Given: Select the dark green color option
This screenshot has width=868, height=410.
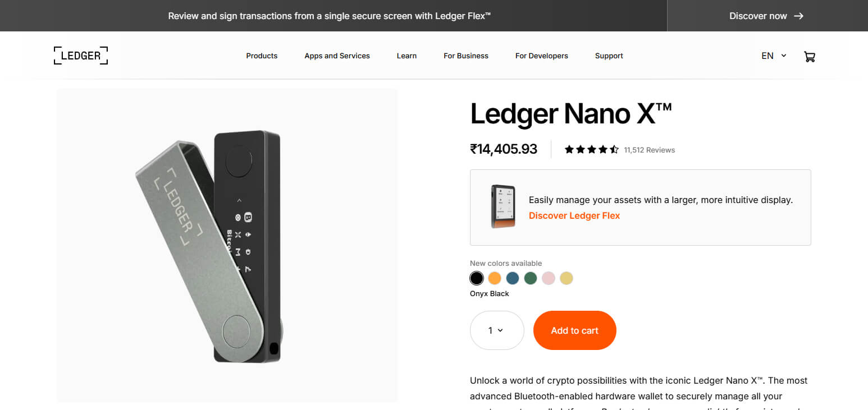Looking at the screenshot, I should point(530,278).
